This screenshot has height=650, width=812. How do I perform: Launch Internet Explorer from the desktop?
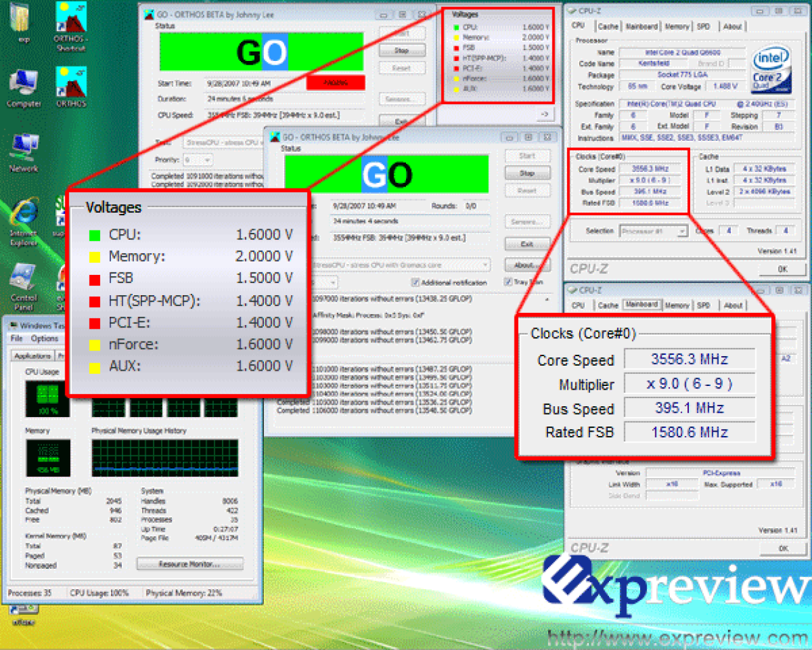[23, 222]
